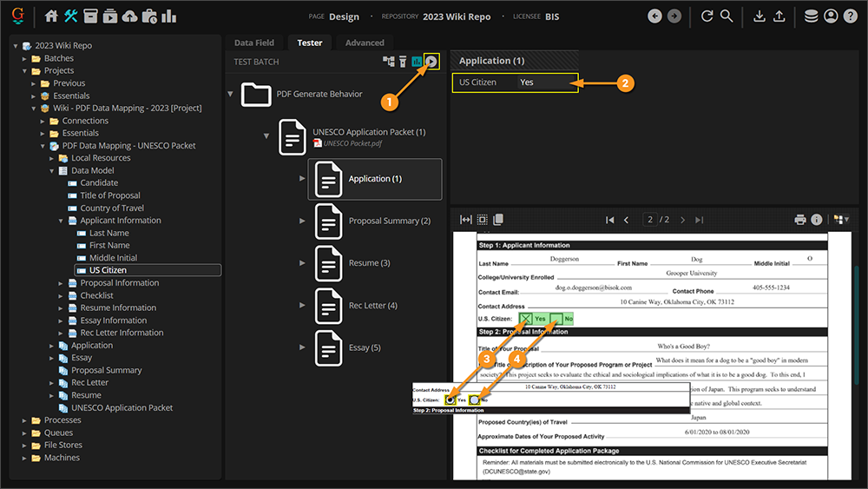Open the help question mark icon
The height and width of the screenshot is (489, 868).
coord(850,17)
